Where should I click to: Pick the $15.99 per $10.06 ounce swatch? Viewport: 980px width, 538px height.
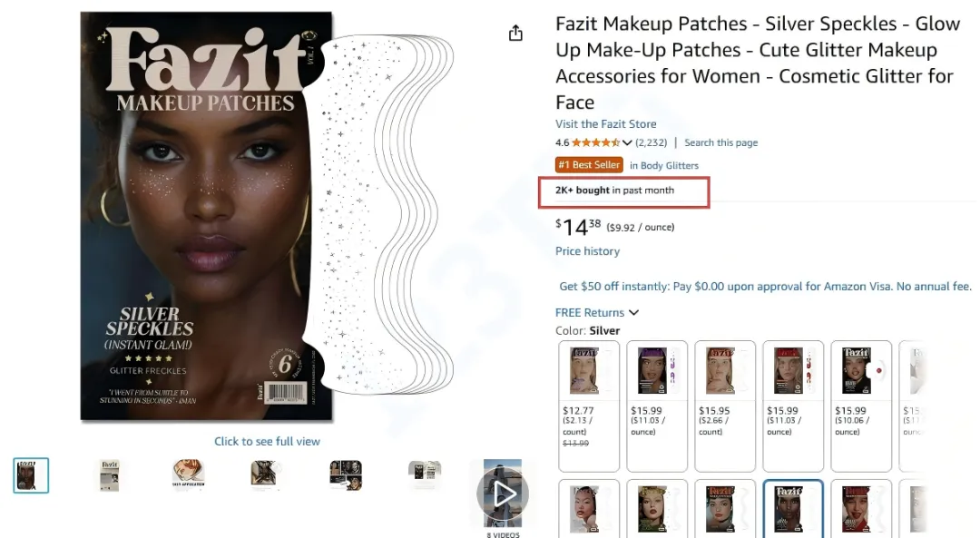860,405
